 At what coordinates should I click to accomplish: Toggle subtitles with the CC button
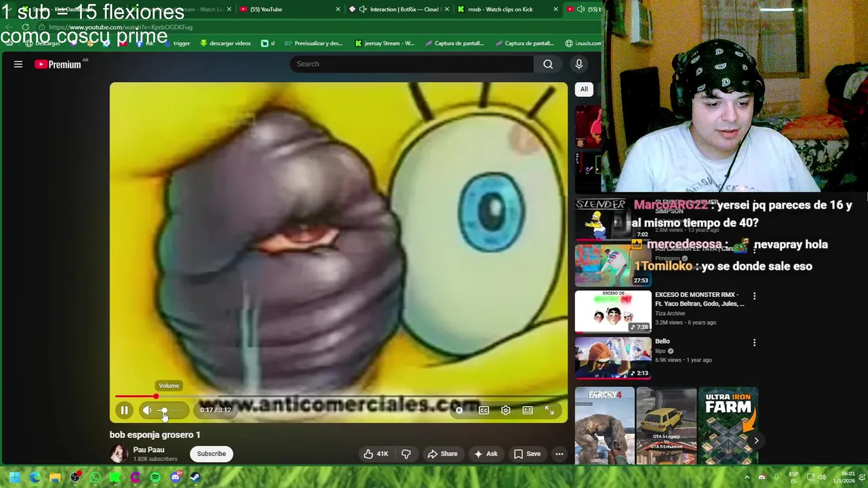(x=484, y=410)
